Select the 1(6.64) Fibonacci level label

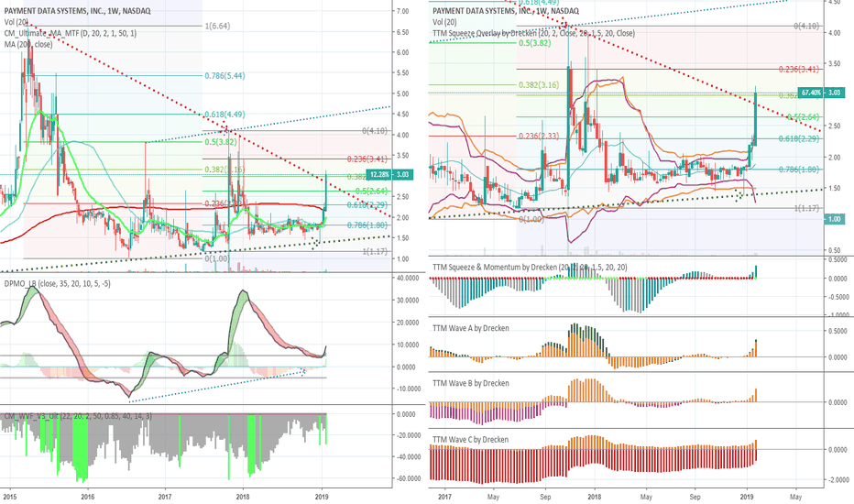pyautogui.click(x=217, y=26)
